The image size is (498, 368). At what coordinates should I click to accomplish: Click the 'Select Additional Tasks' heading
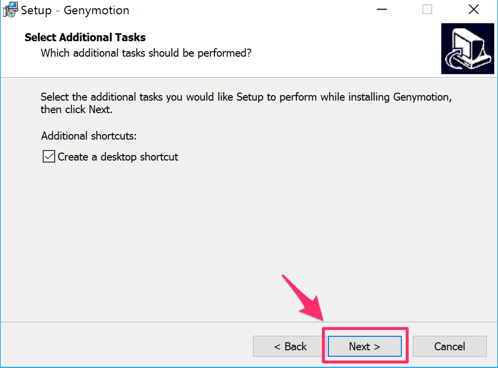[85, 37]
